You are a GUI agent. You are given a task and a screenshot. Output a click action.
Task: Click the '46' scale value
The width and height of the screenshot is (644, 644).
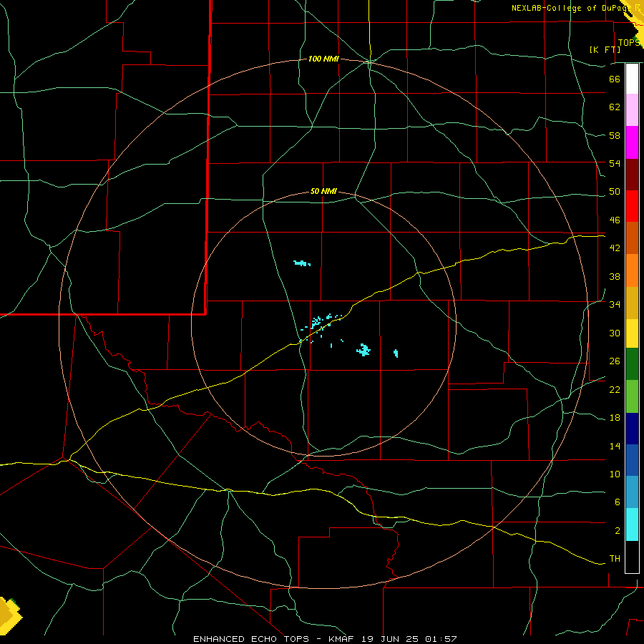click(615, 220)
